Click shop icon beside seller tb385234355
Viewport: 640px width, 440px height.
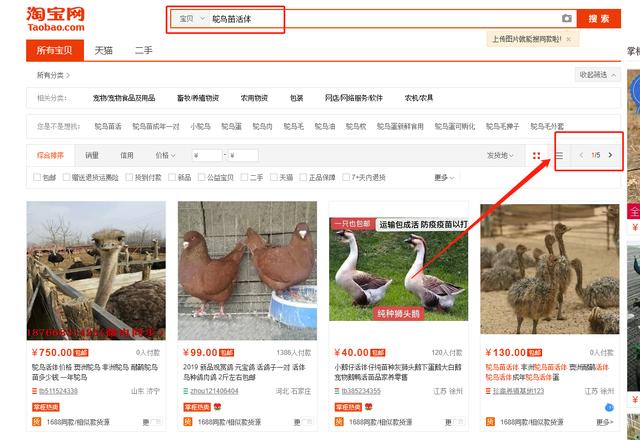(x=337, y=391)
